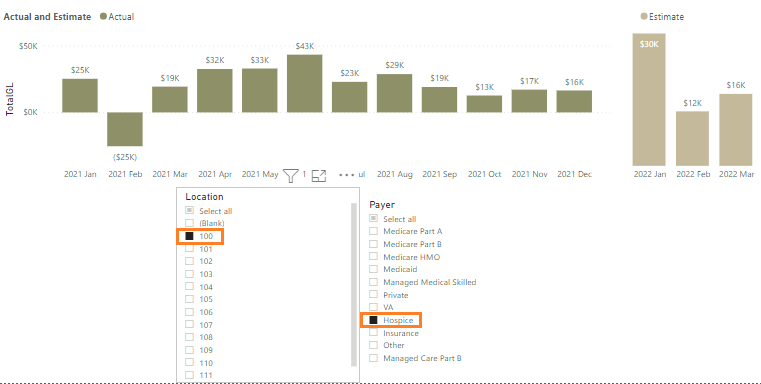Select the 2021 May $43K peak bar

(x=304, y=83)
